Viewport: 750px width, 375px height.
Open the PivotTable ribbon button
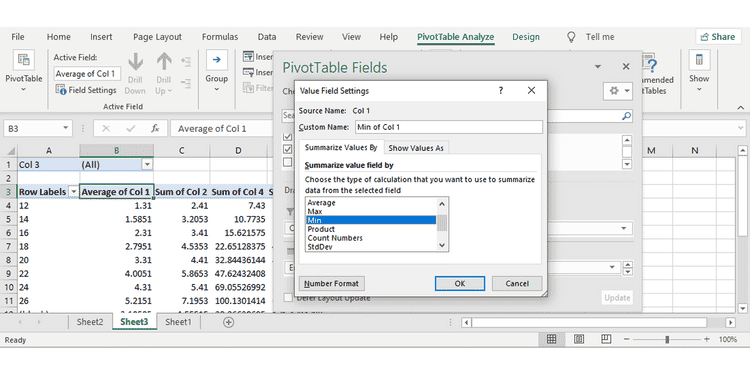click(x=23, y=71)
